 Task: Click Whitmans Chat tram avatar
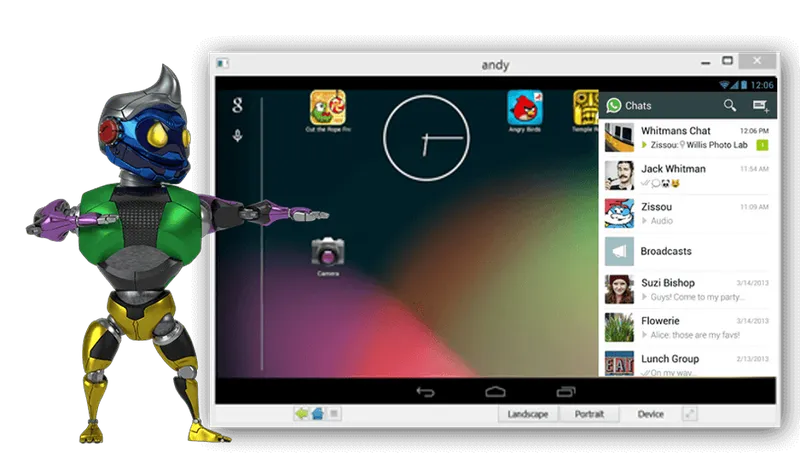tap(619, 138)
